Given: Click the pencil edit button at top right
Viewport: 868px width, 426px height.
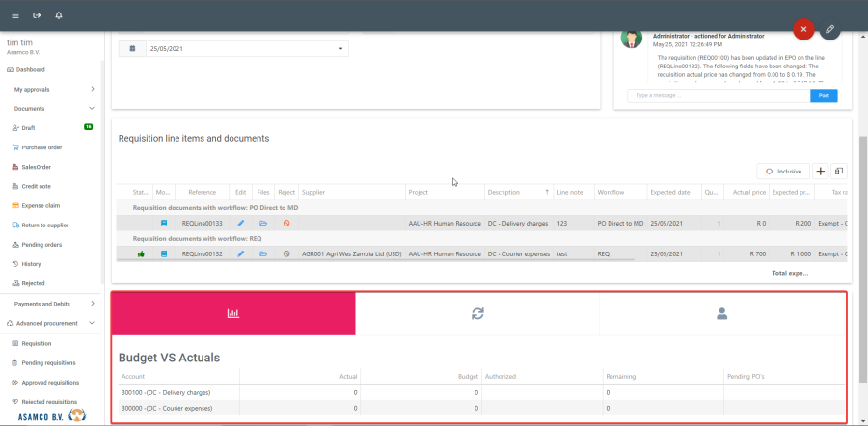Looking at the screenshot, I should [829, 30].
